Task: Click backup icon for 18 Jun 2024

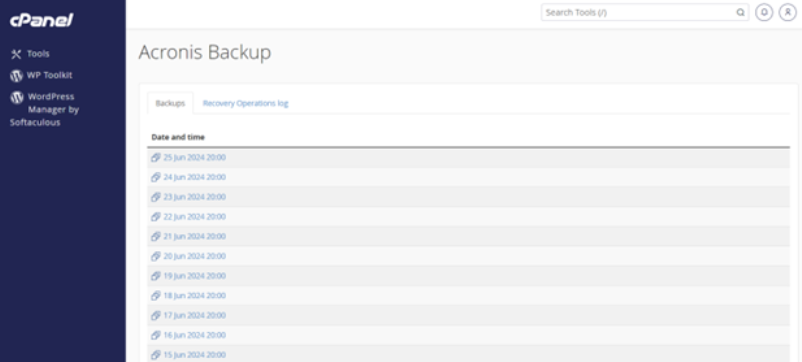Action: (156, 296)
